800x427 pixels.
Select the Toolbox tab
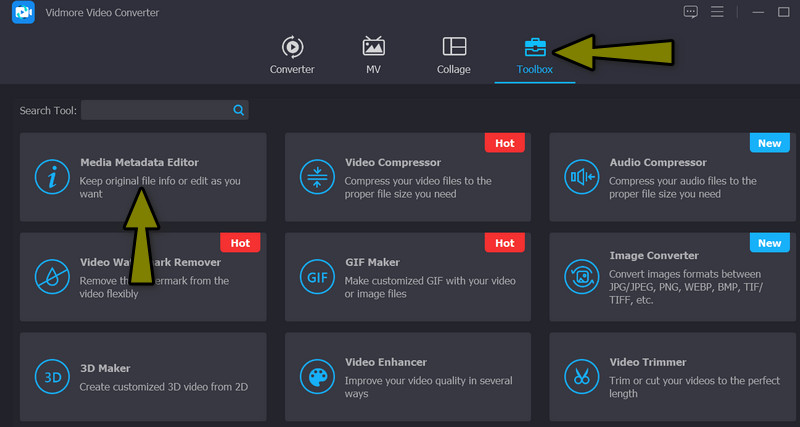click(x=534, y=55)
